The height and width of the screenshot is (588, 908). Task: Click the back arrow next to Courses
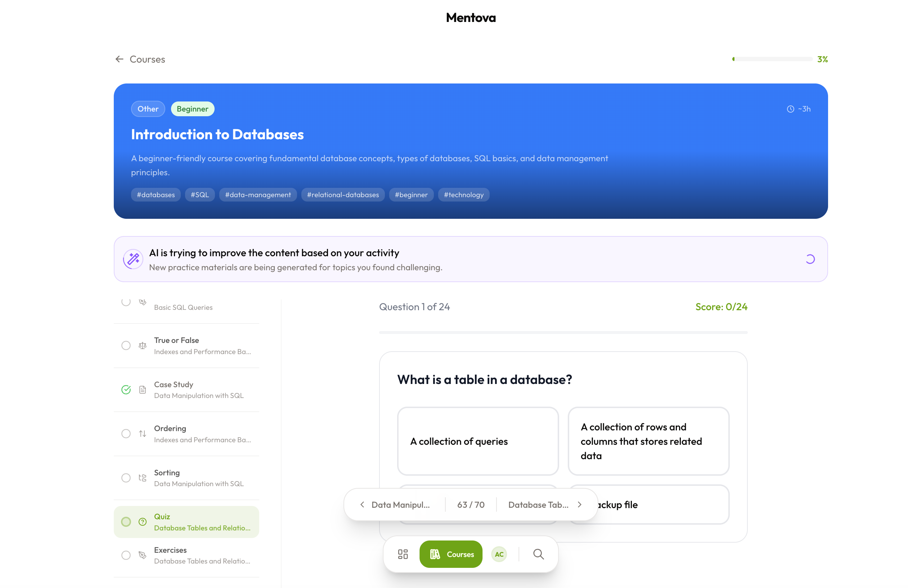pos(120,59)
